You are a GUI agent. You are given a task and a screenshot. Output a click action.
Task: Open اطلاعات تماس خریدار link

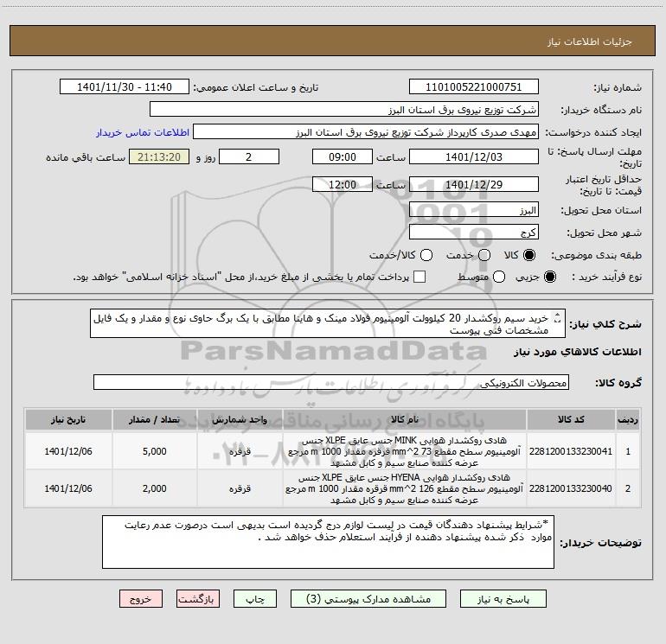pos(143,132)
